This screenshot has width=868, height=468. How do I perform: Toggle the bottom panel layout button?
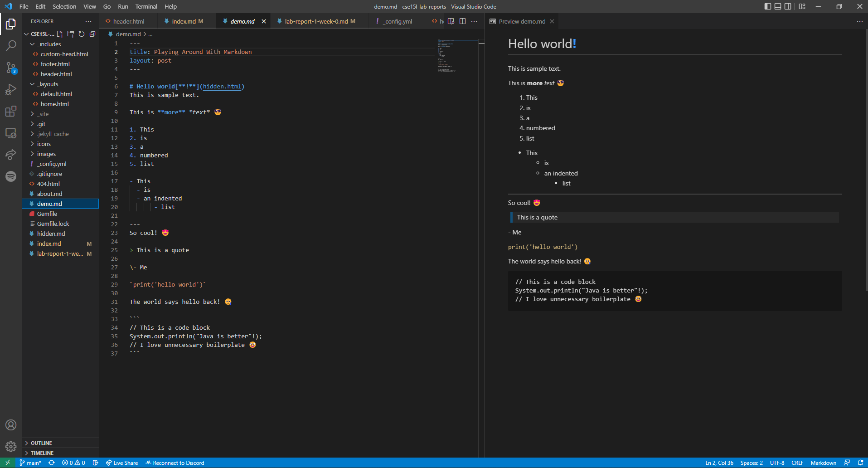(x=778, y=6)
